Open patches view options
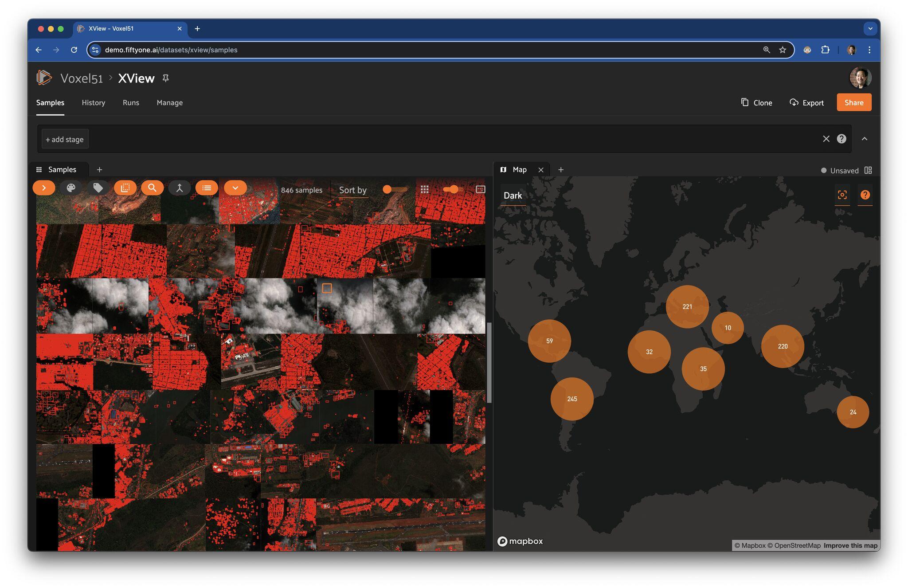 coord(125,188)
